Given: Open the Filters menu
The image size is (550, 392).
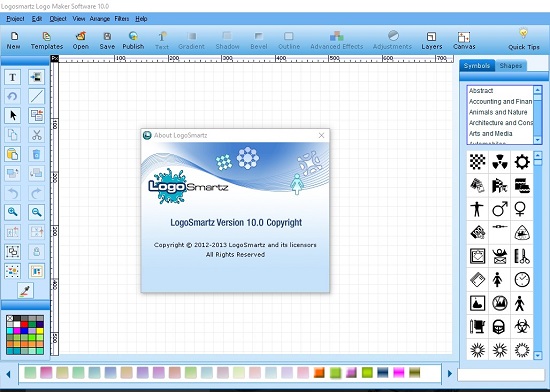Looking at the screenshot, I should point(122,19).
